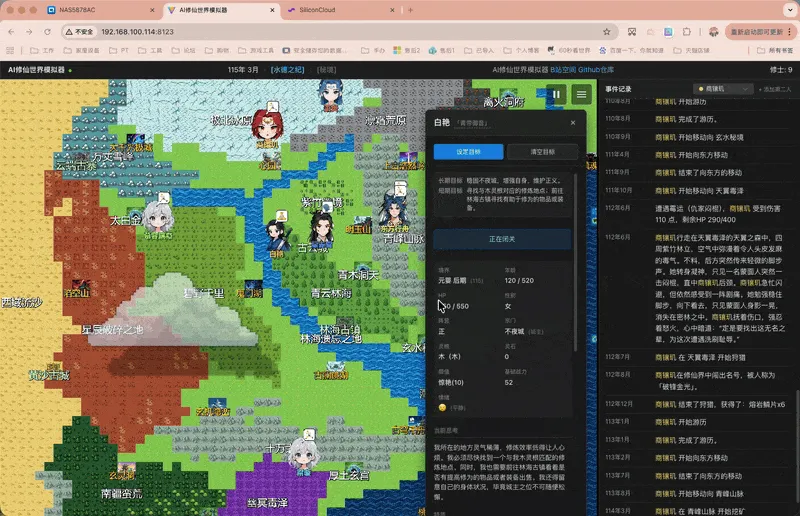Click 添加第二人 in event log
The width and height of the screenshot is (800, 516).
click(x=776, y=89)
